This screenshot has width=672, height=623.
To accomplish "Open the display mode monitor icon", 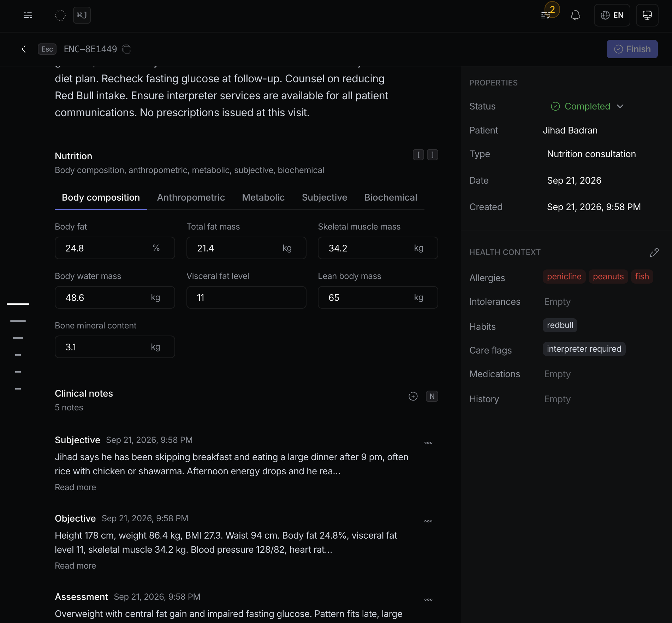I will tap(647, 15).
